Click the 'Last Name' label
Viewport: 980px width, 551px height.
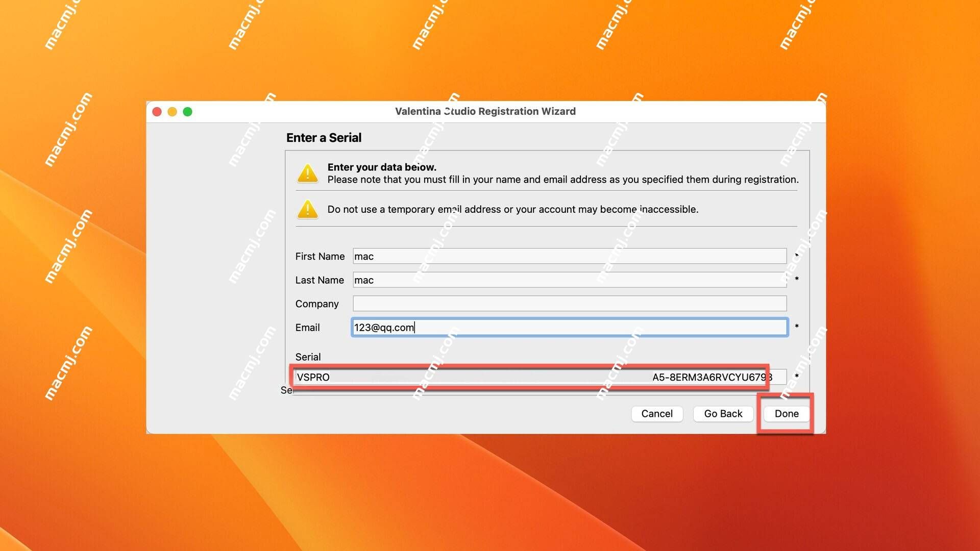click(x=320, y=280)
